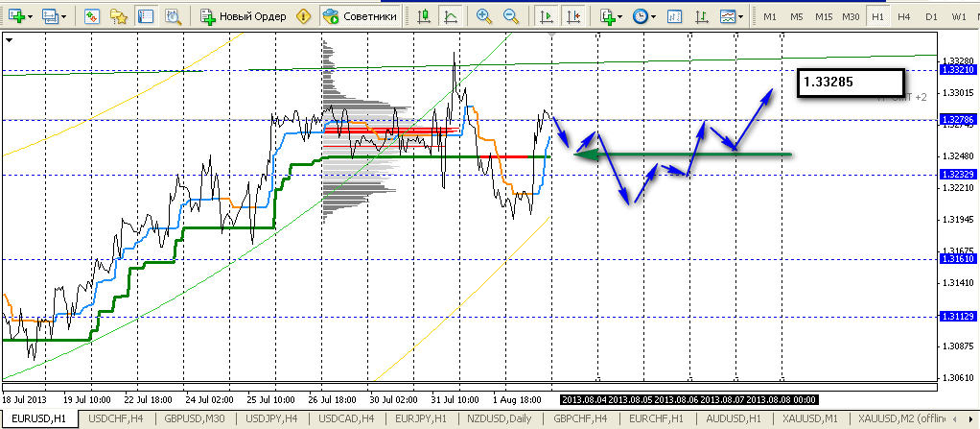
Task: Switch to USDCHF,H4 chart tab
Action: (116, 417)
